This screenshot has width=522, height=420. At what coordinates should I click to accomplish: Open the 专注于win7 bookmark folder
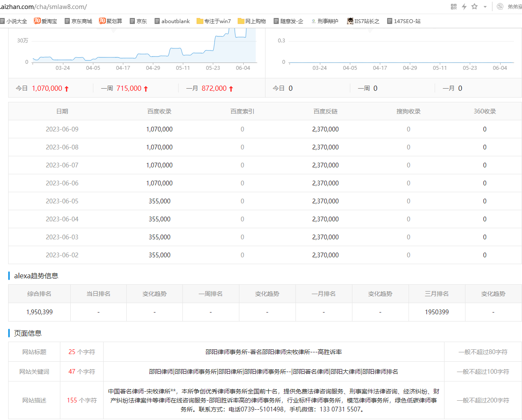(x=214, y=21)
